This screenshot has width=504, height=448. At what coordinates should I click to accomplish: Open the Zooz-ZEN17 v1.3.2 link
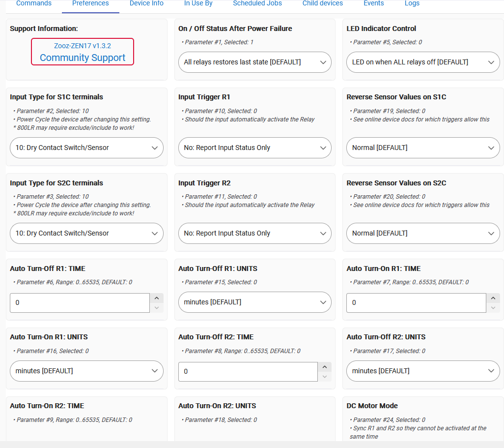click(83, 46)
